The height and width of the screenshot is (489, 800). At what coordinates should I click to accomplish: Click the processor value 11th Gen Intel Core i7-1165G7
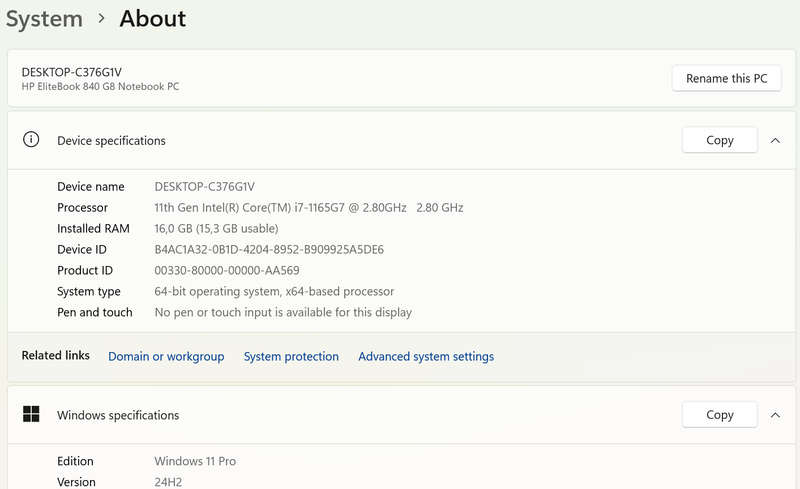click(309, 207)
